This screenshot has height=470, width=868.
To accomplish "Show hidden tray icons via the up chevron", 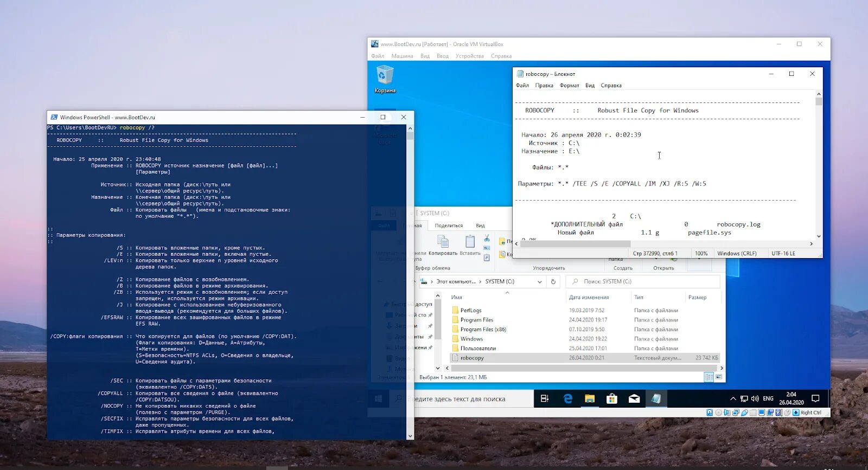I will pyautogui.click(x=733, y=399).
